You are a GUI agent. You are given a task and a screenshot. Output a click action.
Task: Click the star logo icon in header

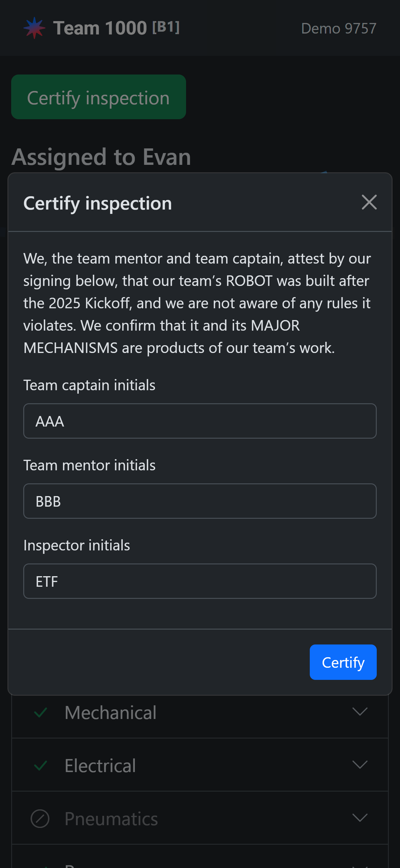tap(34, 28)
